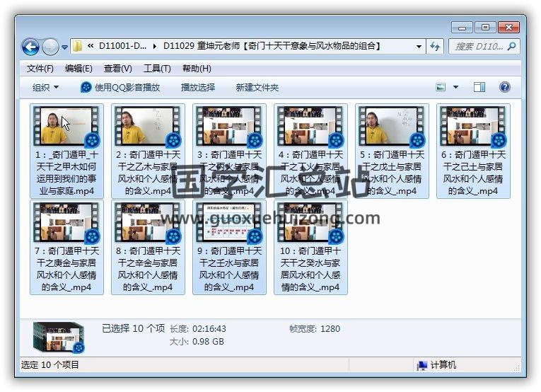Click QQ影音 badge on video 1 thumbnail

tap(92, 140)
